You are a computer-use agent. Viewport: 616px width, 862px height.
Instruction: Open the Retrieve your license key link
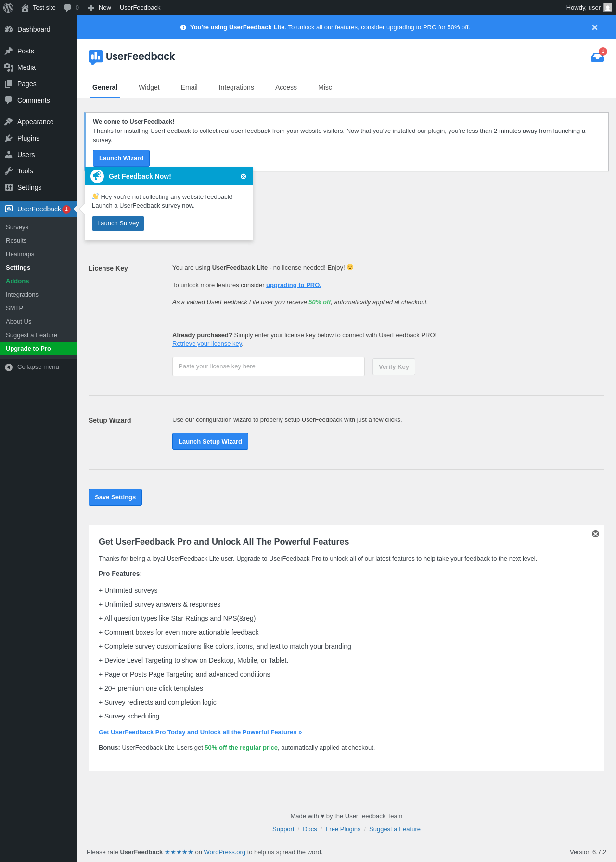click(207, 344)
